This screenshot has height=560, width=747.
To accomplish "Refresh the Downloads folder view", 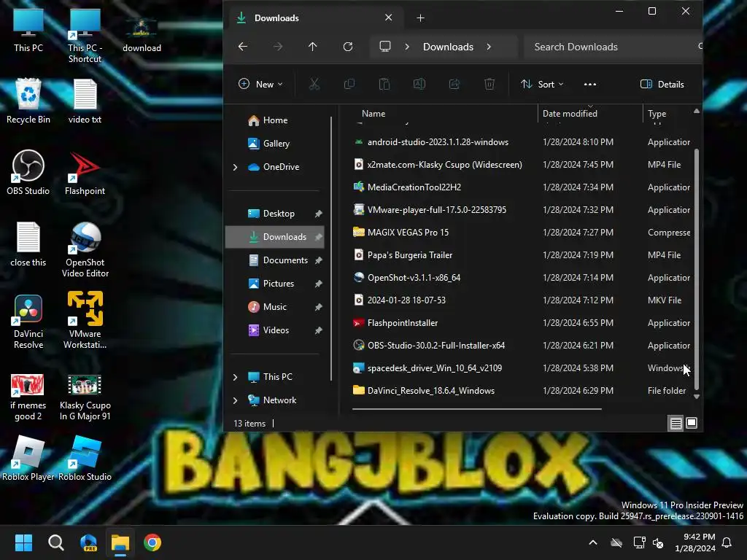I will pyautogui.click(x=348, y=47).
